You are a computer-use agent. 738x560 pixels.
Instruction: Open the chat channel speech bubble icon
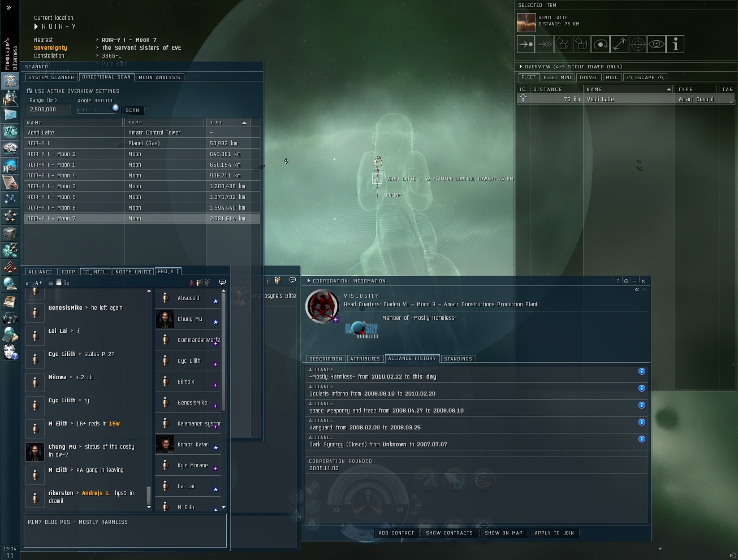pyautogui.click(x=222, y=283)
